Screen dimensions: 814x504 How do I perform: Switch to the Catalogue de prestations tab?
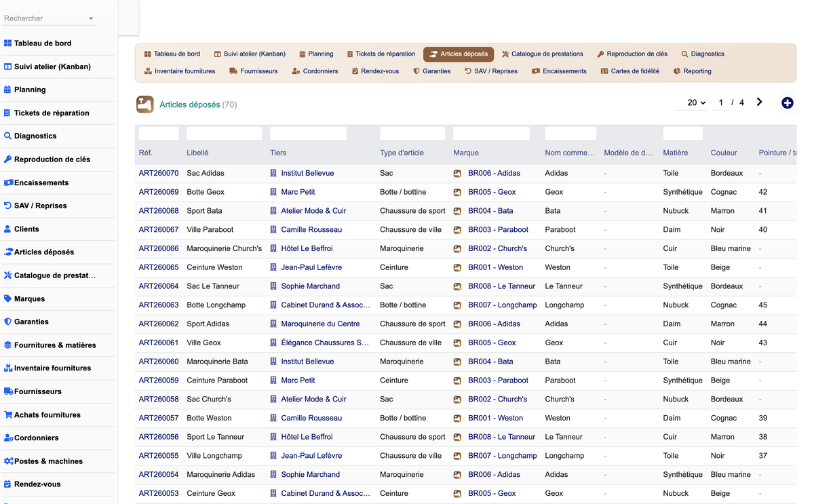click(542, 54)
